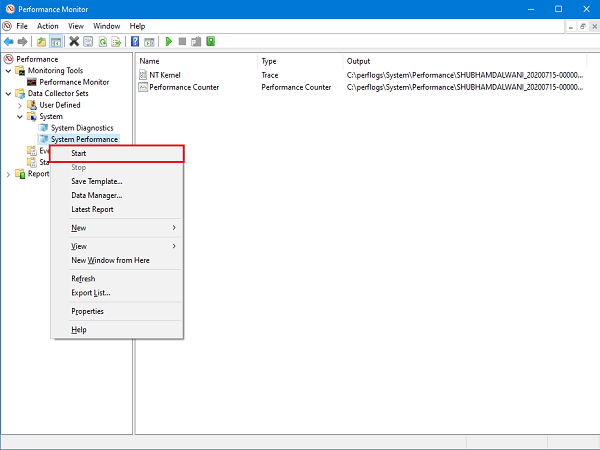Screen dimensions: 600x450
Task: Choose Help at bottom of context menu
Action: [x=117, y=329]
